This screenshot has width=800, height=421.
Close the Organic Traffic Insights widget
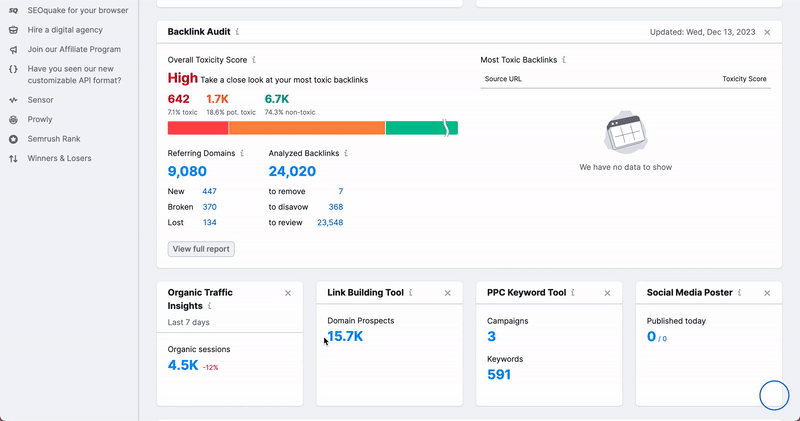[288, 293]
